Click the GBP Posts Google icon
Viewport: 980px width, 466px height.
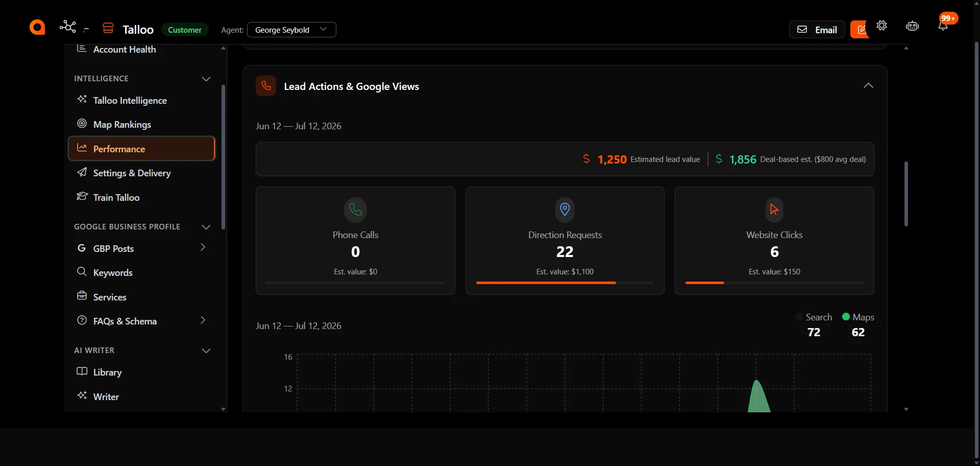coord(82,248)
